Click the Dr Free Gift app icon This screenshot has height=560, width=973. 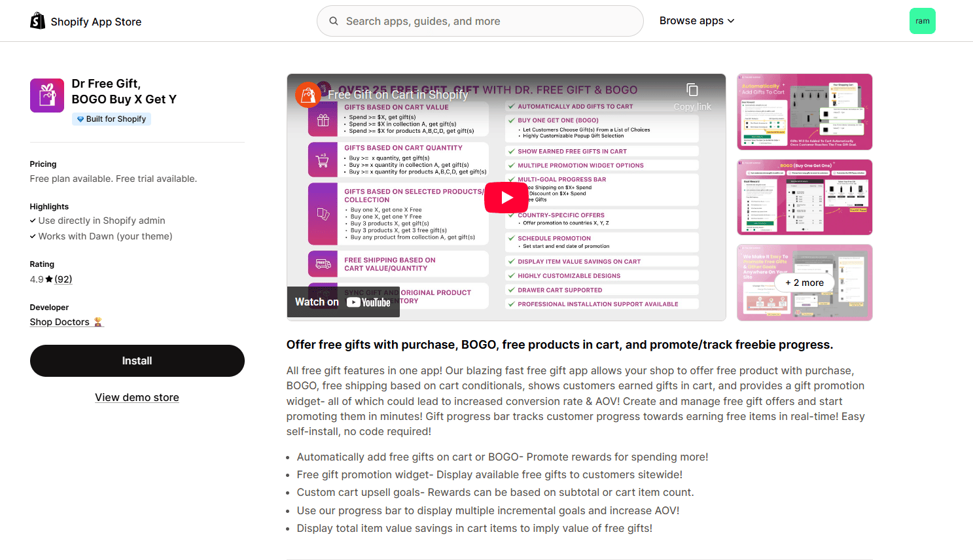click(47, 96)
